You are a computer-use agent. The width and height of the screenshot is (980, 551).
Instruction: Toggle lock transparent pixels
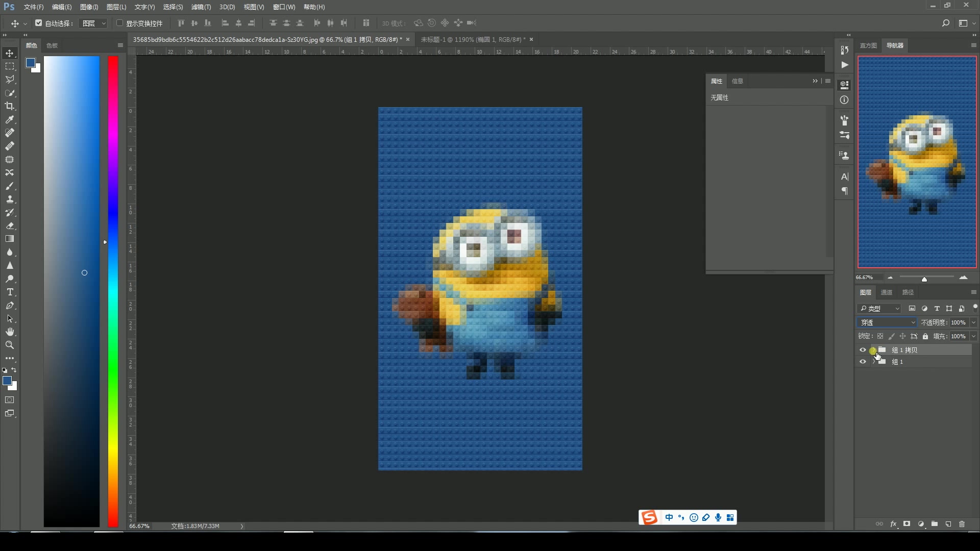[x=880, y=336]
